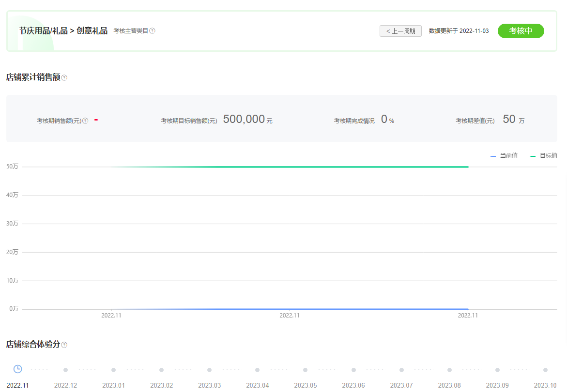Select the 2023.04 timeline dot
567x392 pixels.
click(x=258, y=370)
